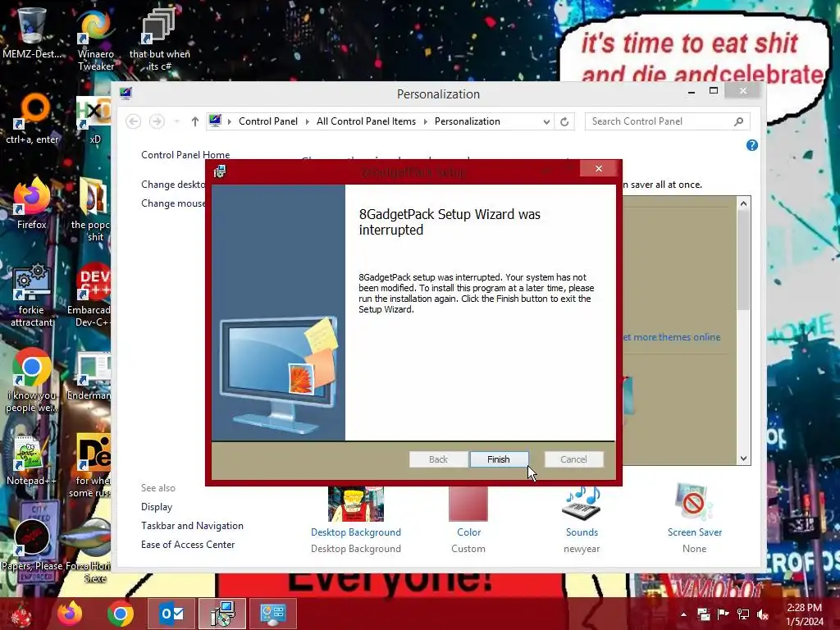Show hidden system tray icons

[x=683, y=614]
